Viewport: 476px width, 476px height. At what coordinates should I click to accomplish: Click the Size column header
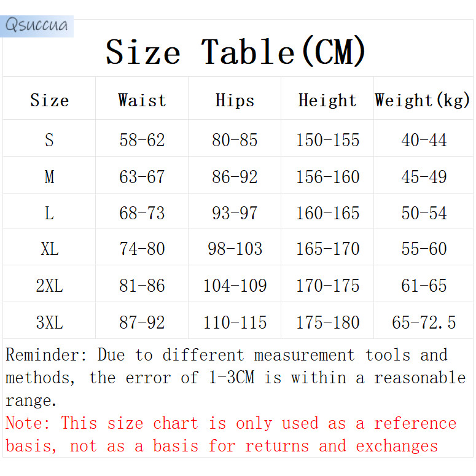click(x=50, y=101)
